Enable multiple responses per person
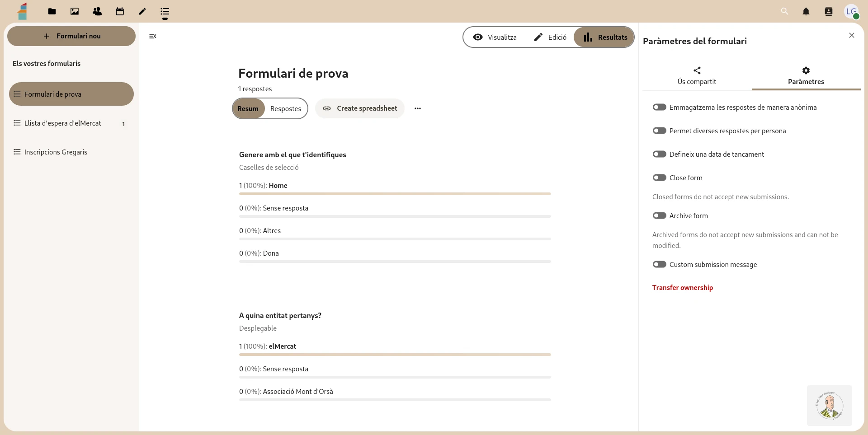 [x=660, y=131]
